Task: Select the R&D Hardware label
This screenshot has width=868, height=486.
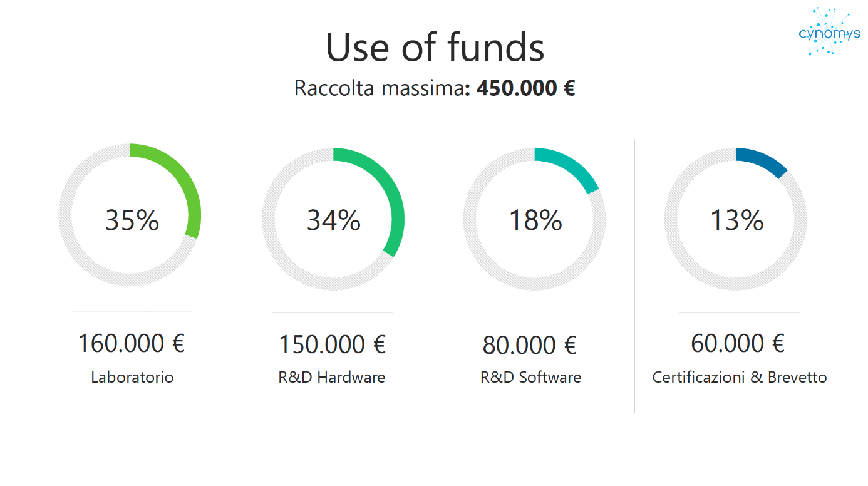Action: click(332, 377)
